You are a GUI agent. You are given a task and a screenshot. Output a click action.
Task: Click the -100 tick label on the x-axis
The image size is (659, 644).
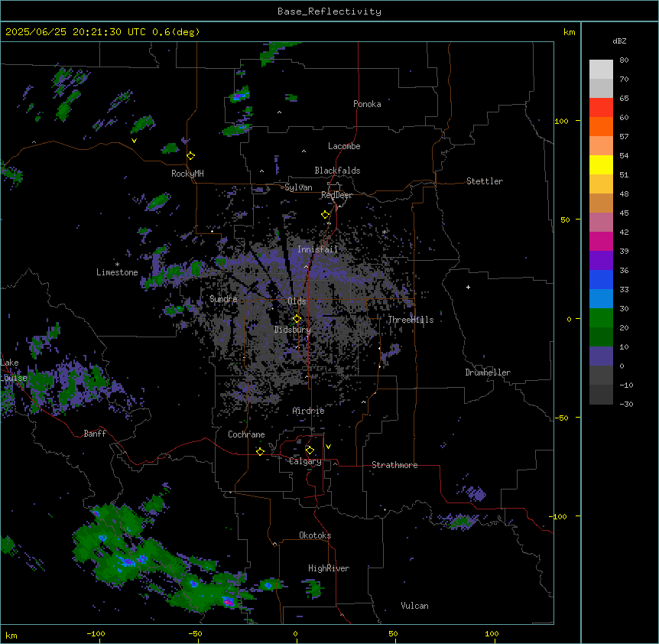click(x=96, y=633)
